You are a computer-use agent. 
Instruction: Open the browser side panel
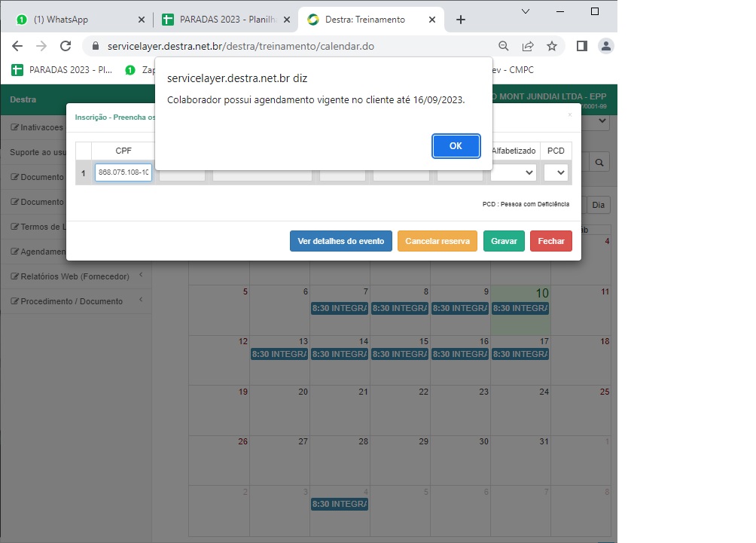pos(581,46)
